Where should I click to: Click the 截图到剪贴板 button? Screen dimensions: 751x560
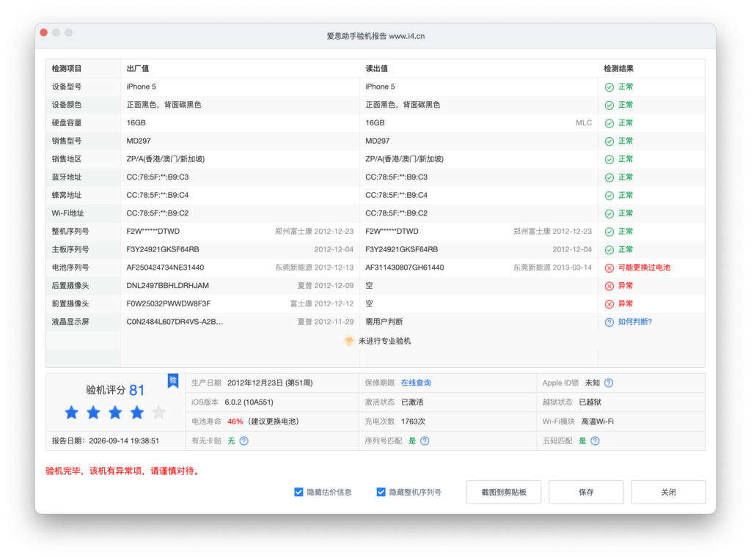504,492
